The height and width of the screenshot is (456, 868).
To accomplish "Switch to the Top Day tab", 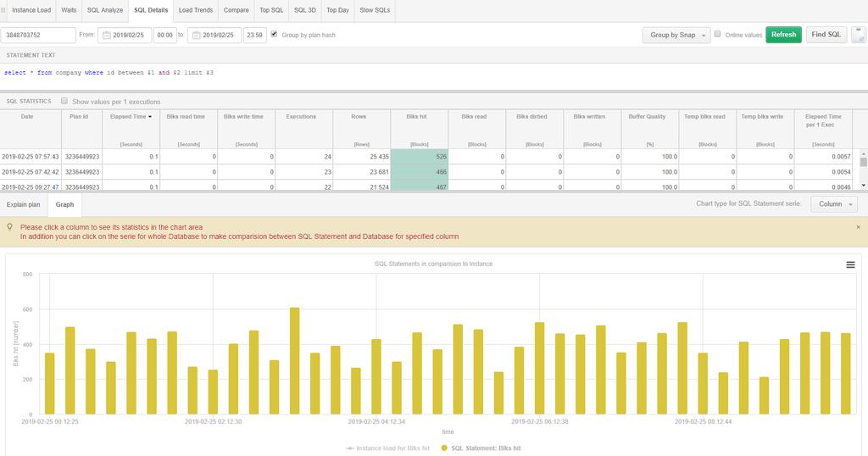I will click(x=337, y=10).
